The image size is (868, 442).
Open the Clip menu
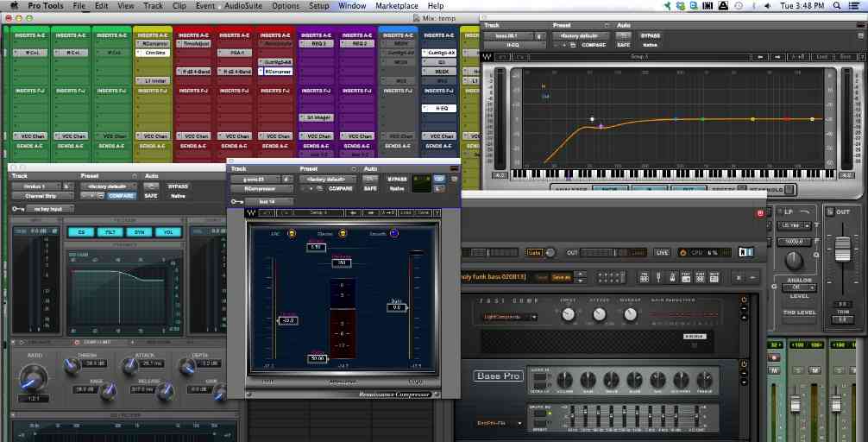[x=179, y=5]
